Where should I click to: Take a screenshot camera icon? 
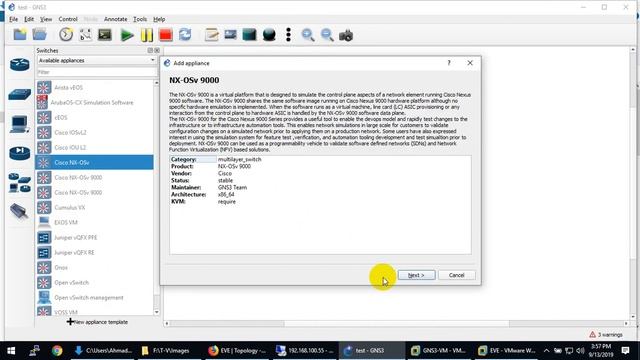346,36
